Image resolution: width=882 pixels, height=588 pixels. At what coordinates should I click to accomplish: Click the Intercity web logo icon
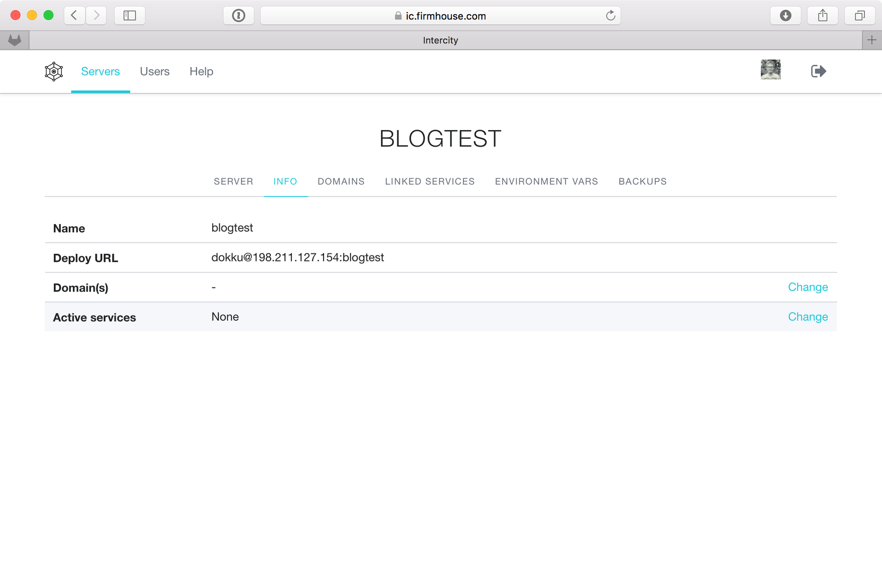pos(54,71)
